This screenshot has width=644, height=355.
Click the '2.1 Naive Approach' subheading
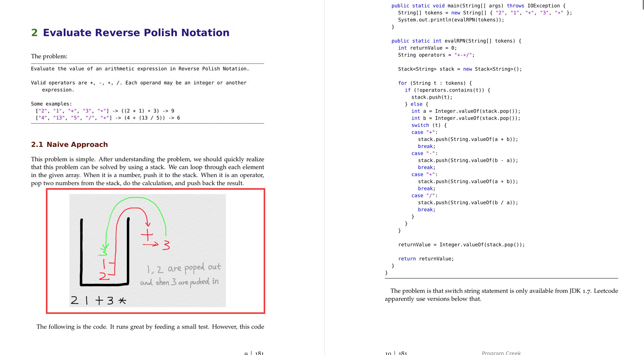pos(69,144)
